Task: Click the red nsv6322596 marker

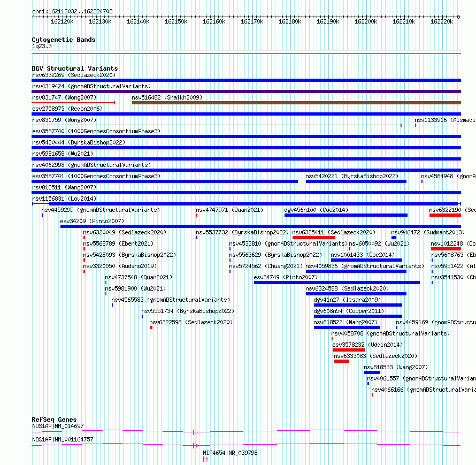Action: tap(151, 327)
